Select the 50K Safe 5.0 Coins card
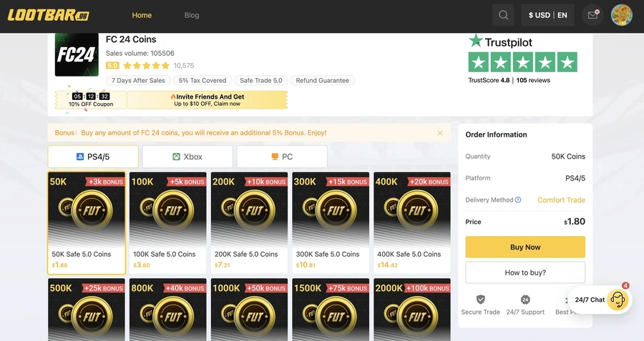644x341 pixels. [87, 223]
